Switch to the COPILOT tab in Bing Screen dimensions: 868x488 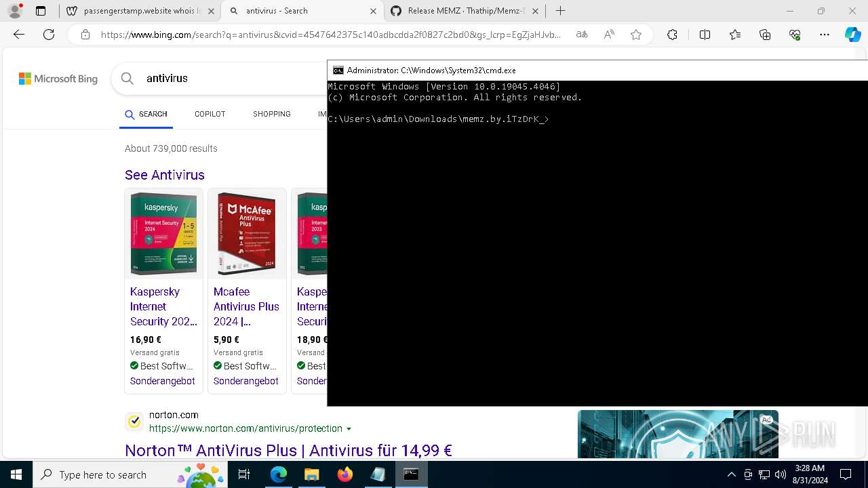pyautogui.click(x=210, y=114)
